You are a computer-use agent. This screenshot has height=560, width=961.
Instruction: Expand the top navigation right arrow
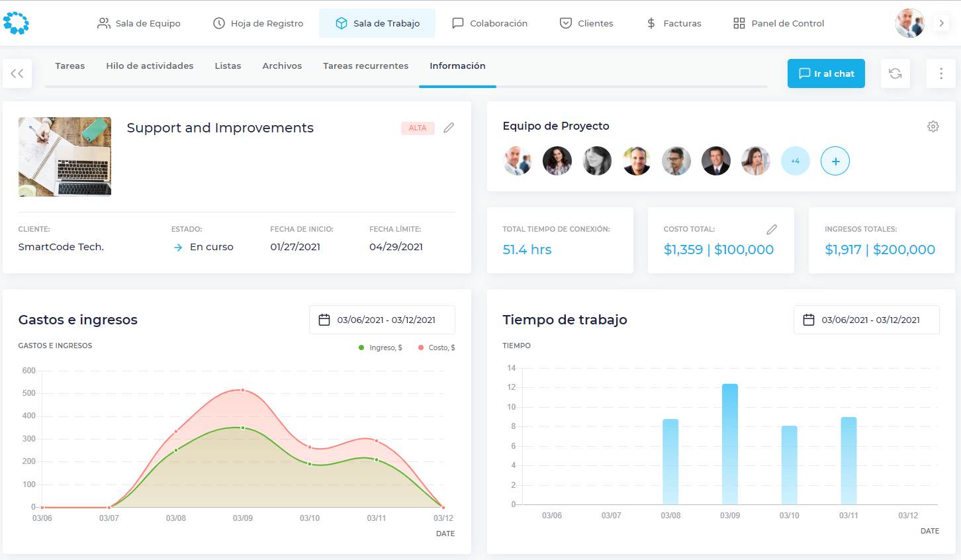coord(941,23)
